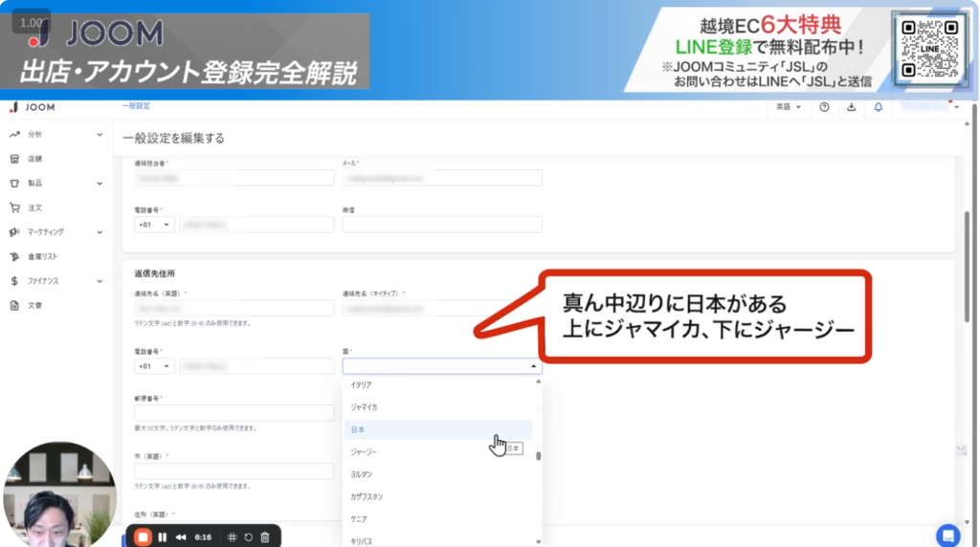The width and height of the screenshot is (980, 547).
Task: Pause the recording
Action: click(162, 537)
